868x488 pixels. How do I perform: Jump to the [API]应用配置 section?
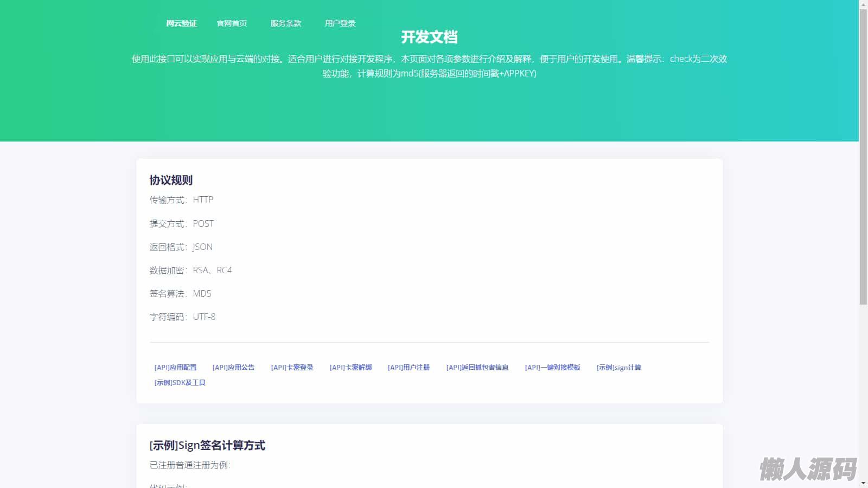point(175,368)
